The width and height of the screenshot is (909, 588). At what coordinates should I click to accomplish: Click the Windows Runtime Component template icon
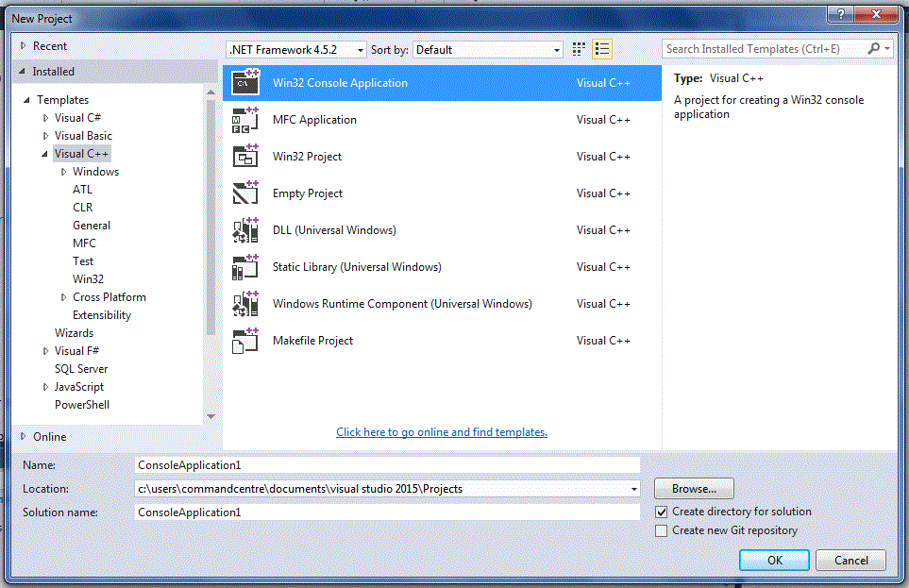pos(244,304)
